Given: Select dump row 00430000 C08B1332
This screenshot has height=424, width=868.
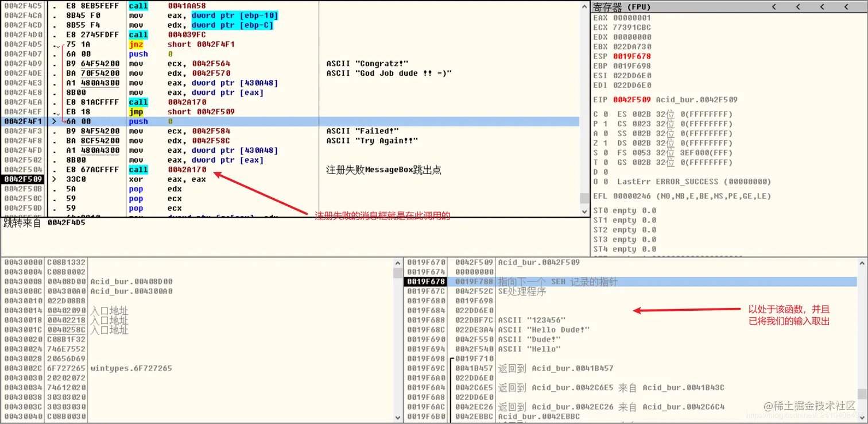Looking at the screenshot, I should pyautogui.click(x=198, y=262).
